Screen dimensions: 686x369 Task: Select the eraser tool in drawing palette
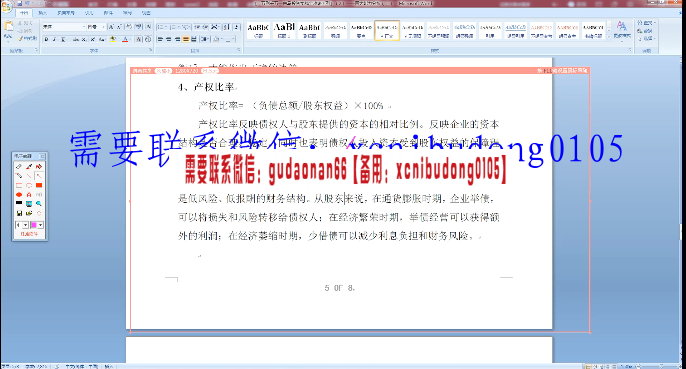click(x=19, y=166)
